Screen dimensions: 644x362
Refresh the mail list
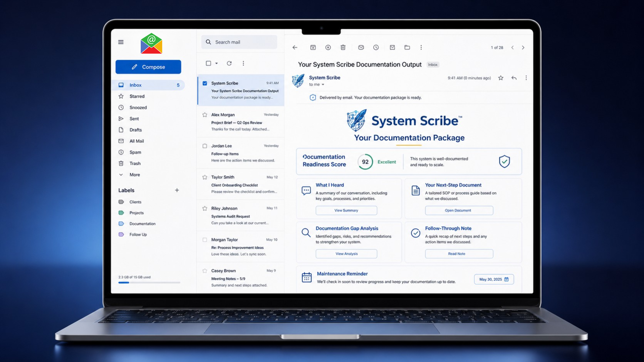tap(229, 63)
